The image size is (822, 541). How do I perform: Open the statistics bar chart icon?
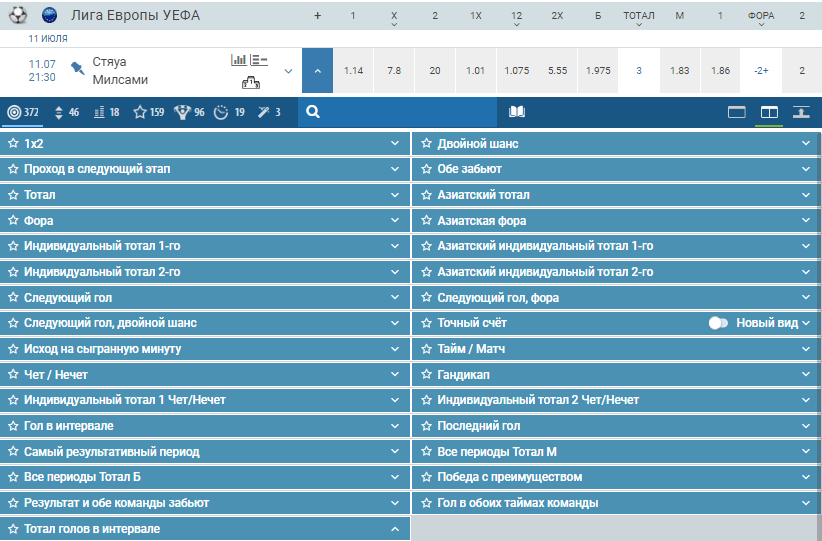(239, 60)
